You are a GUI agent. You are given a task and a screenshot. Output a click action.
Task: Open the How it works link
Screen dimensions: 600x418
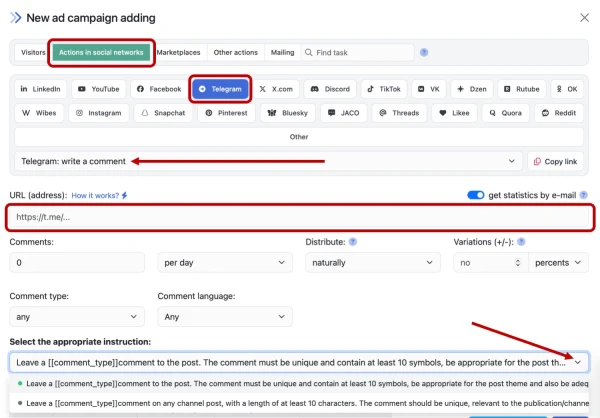(99, 195)
